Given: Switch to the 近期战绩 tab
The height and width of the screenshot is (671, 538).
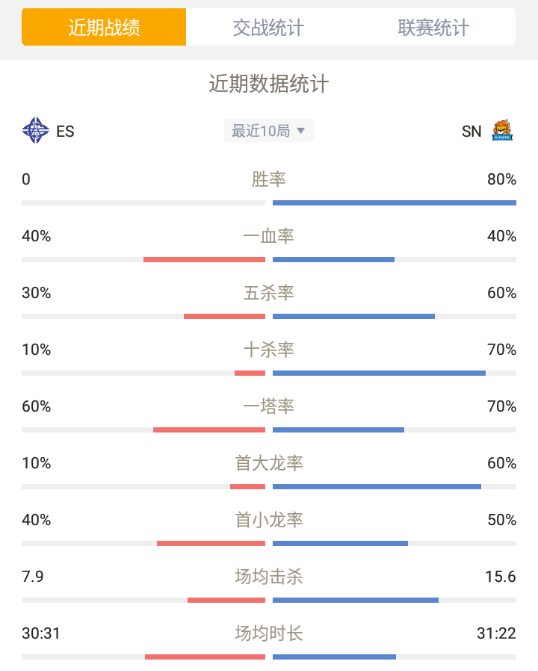Looking at the screenshot, I should [x=104, y=27].
